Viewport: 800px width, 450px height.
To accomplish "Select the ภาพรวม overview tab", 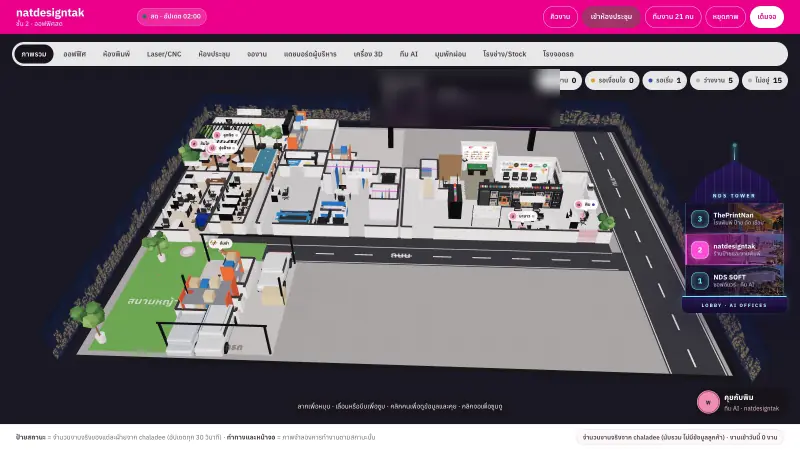I will tap(34, 54).
